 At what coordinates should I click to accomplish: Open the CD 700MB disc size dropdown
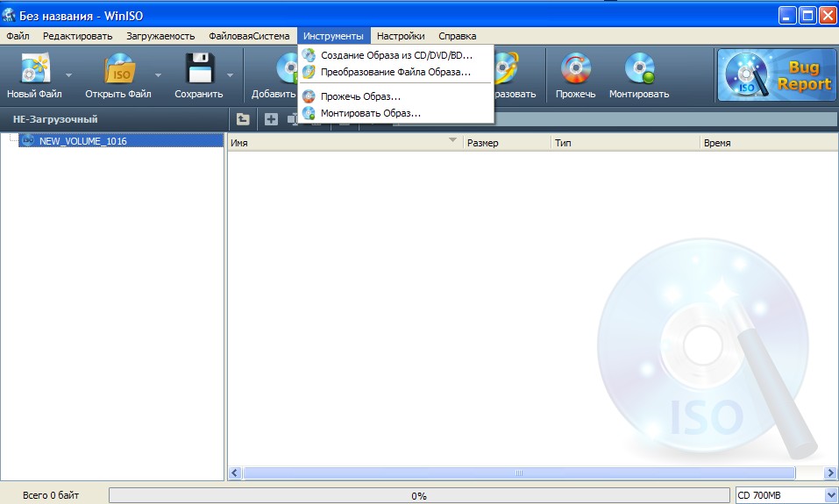point(830,495)
